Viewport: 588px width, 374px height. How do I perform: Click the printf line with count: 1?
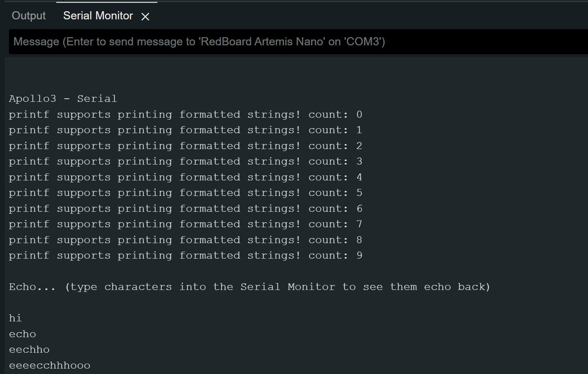186,130
